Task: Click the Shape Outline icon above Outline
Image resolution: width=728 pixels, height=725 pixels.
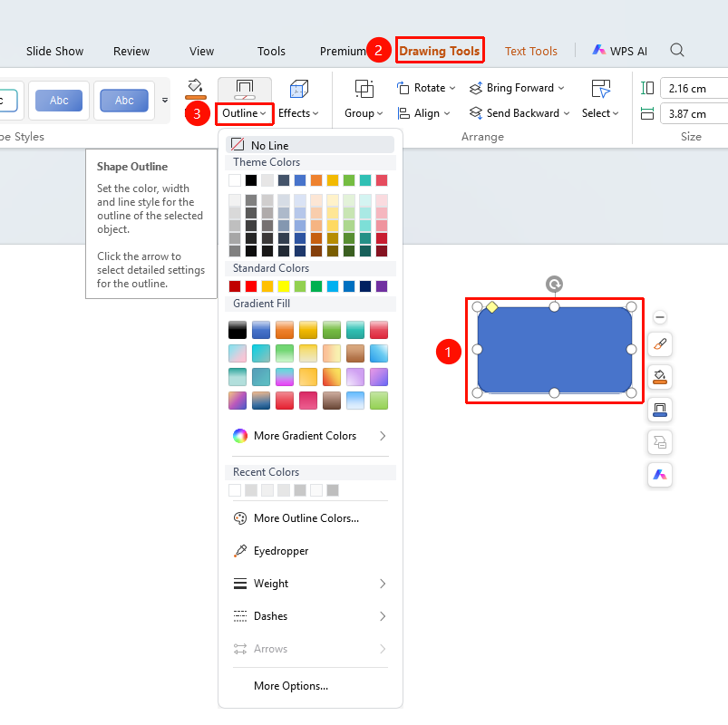Action: pos(245,89)
